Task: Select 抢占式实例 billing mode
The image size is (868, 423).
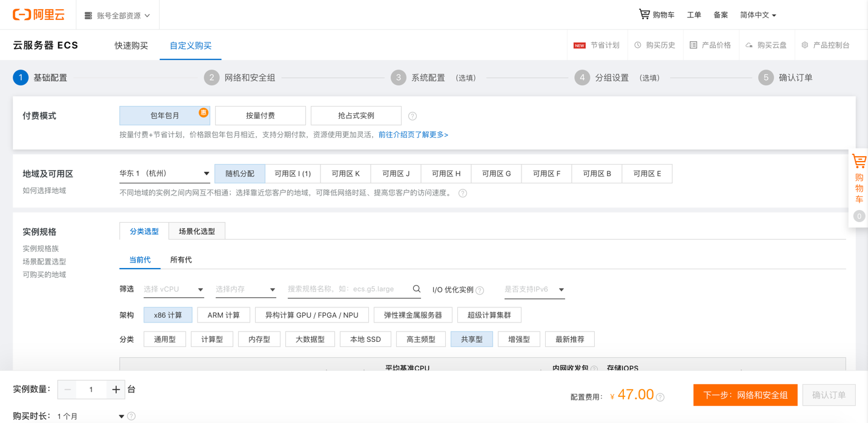Action: [x=356, y=116]
